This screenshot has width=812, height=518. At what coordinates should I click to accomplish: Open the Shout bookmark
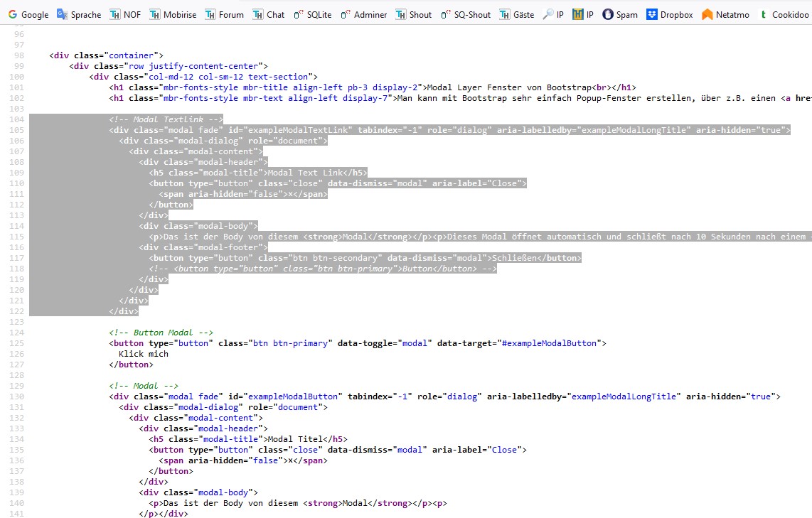[x=414, y=14]
